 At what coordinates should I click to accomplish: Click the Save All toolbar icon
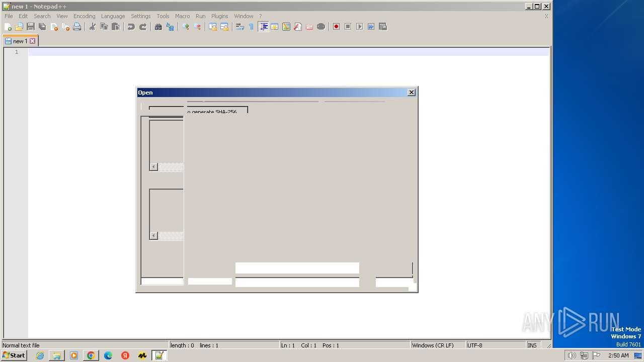pyautogui.click(x=42, y=27)
